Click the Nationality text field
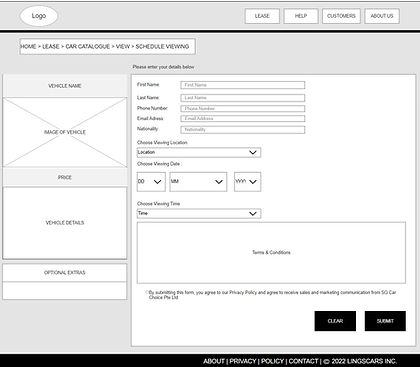The height and width of the screenshot is (367, 420). [x=243, y=130]
